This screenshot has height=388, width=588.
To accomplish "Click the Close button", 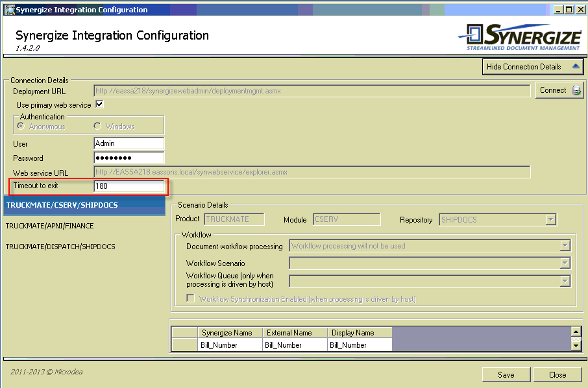I will click(x=557, y=374).
